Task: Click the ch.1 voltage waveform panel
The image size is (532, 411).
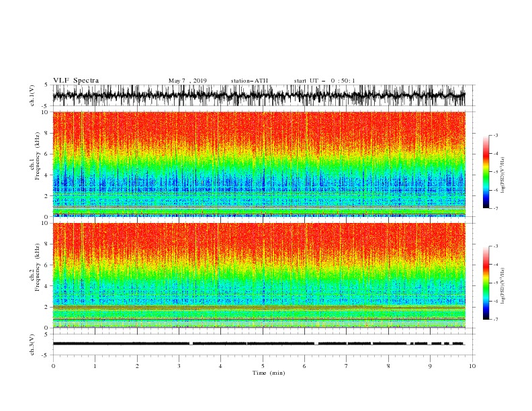Action: coord(263,95)
